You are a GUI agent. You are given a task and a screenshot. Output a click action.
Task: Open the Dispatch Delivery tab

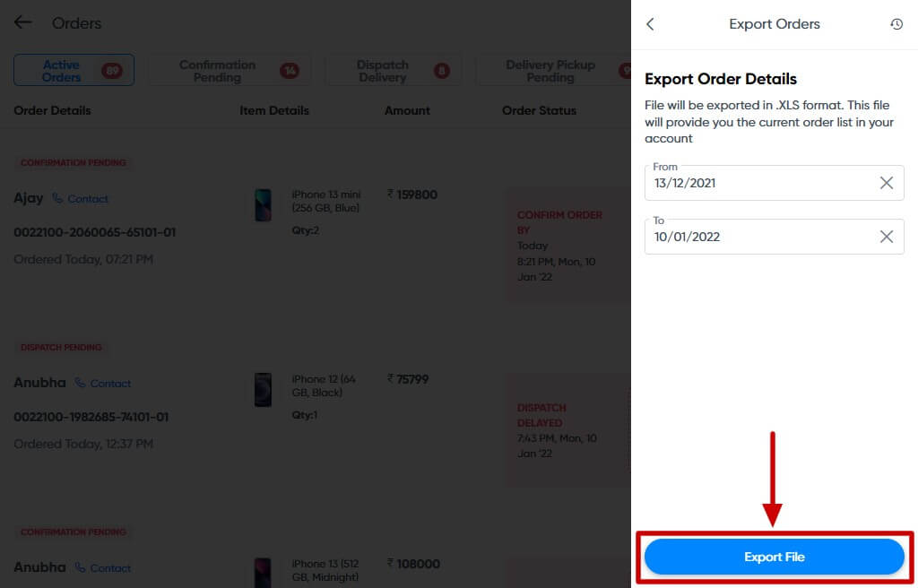pos(382,69)
